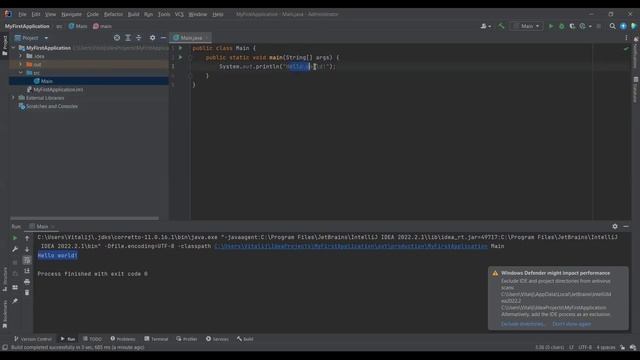
Task: Debug Main with bug icon
Action: coord(562,26)
